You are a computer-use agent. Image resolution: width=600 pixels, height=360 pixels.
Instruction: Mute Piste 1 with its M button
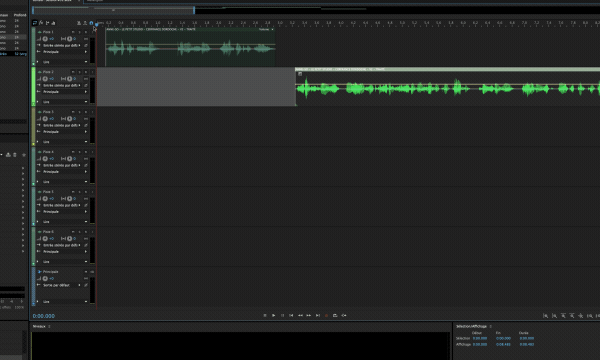point(73,32)
